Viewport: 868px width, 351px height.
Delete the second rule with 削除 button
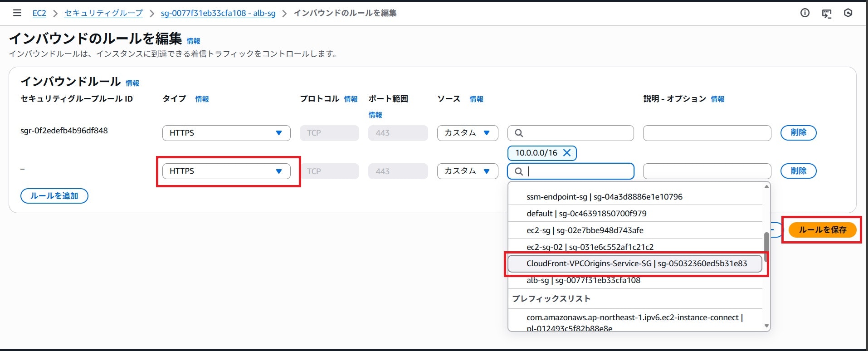799,171
